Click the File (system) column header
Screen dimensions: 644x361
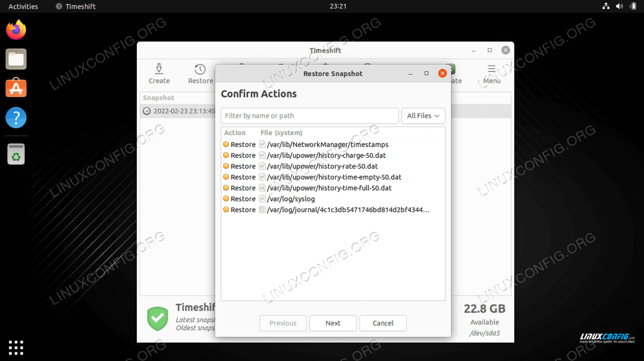click(x=281, y=133)
